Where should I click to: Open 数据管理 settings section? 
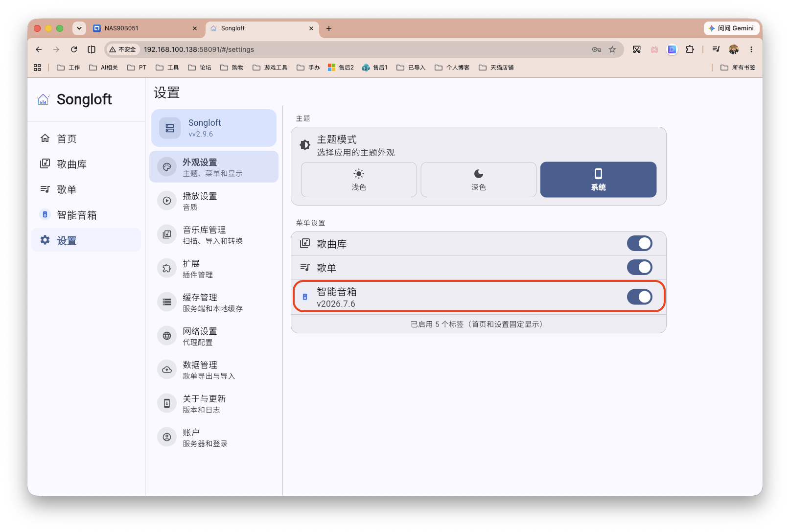214,370
